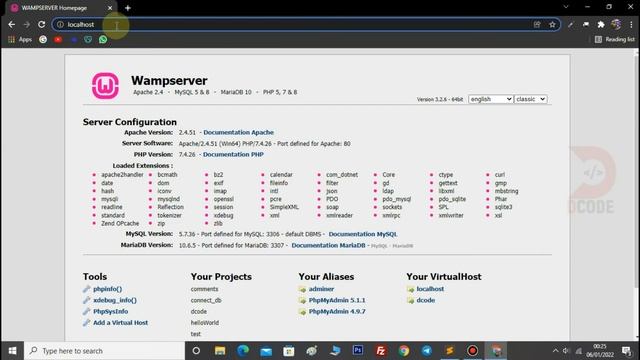Screen dimensions: 640x360
Task: Open the tab search chevron
Action: (x=566, y=7)
